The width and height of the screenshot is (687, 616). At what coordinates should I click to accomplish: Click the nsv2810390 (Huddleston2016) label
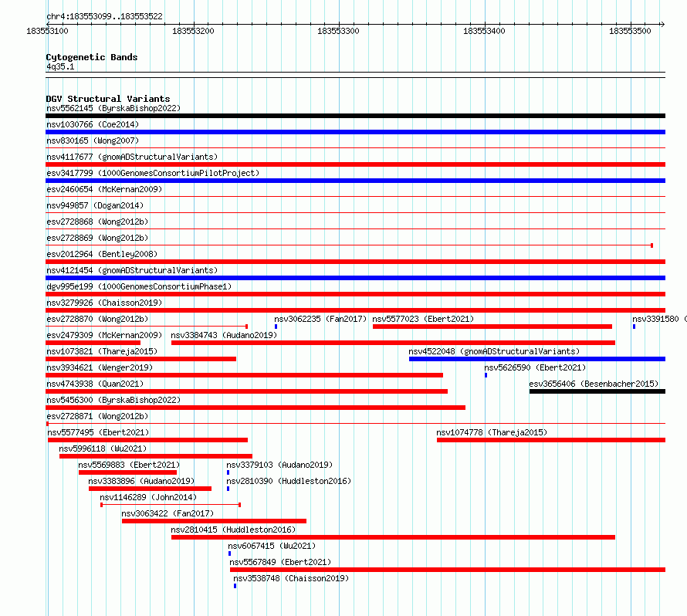[x=289, y=481]
